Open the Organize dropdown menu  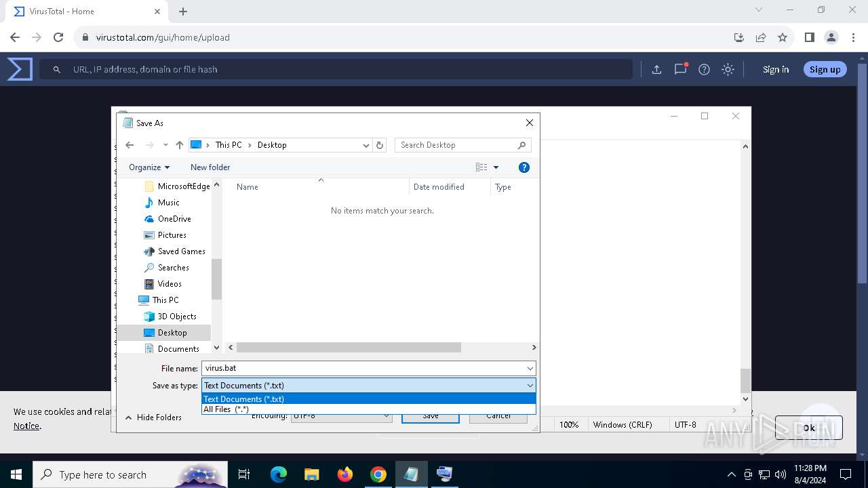click(x=149, y=167)
